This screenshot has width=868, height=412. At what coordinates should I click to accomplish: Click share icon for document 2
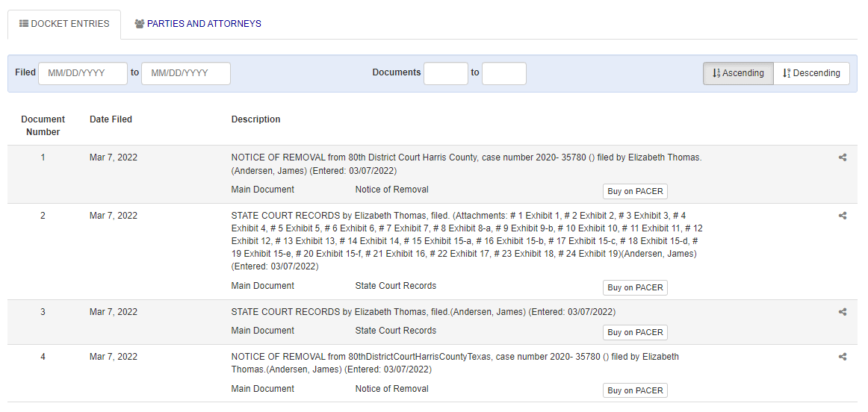pyautogui.click(x=843, y=216)
